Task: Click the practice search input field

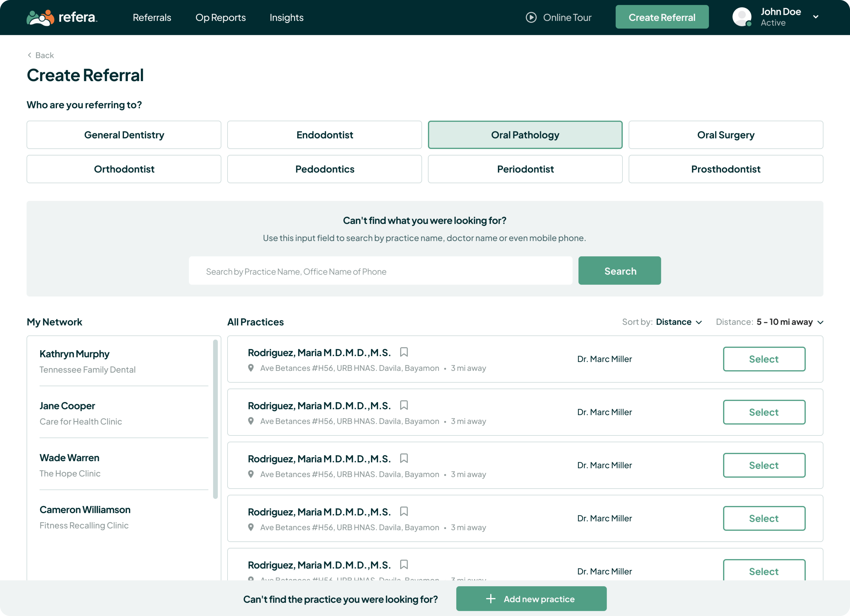Action: click(x=381, y=270)
